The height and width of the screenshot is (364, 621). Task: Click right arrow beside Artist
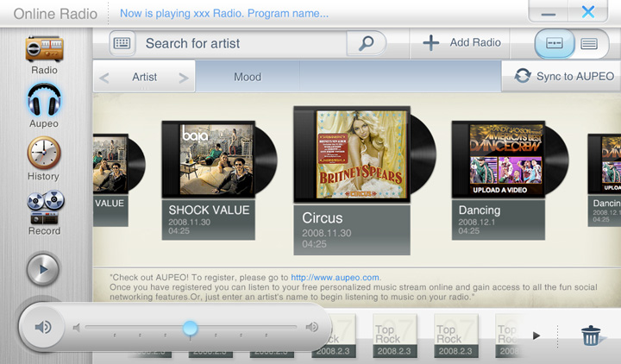(183, 78)
